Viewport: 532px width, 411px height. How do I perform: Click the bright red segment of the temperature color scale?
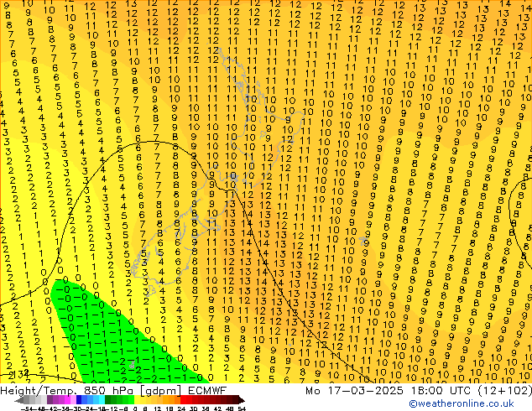pyautogui.click(x=183, y=400)
